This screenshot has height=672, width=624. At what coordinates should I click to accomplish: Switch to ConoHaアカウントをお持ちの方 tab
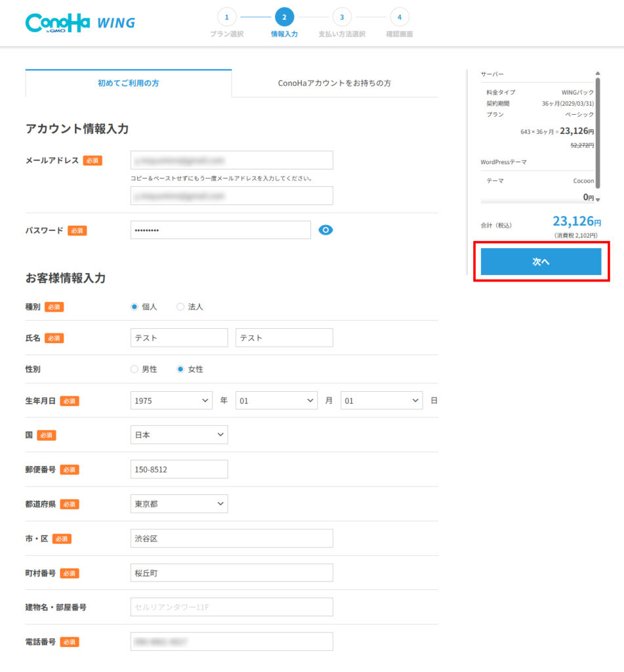point(334,83)
